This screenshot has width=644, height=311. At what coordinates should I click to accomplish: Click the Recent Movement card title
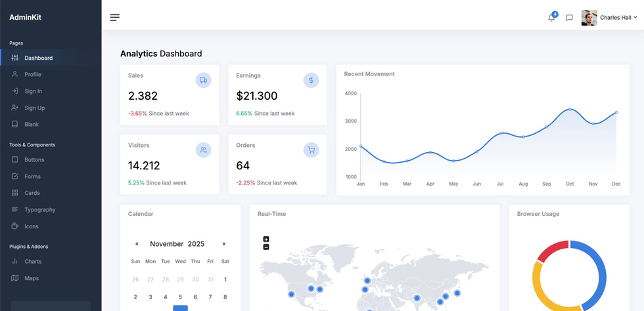point(369,74)
